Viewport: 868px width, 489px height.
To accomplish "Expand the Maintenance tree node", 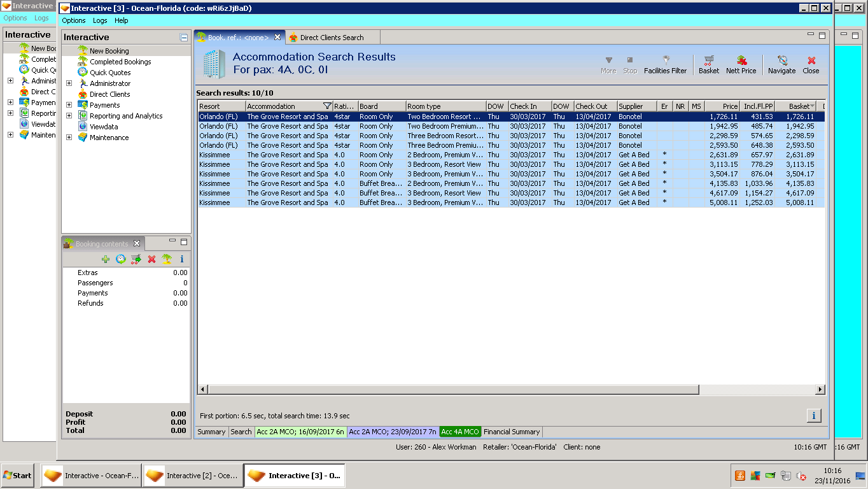I will (69, 138).
